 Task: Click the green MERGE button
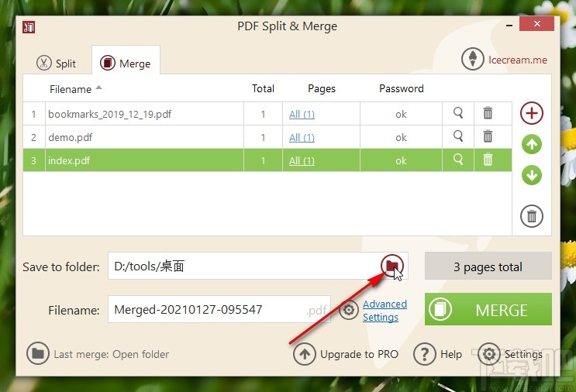[488, 309]
